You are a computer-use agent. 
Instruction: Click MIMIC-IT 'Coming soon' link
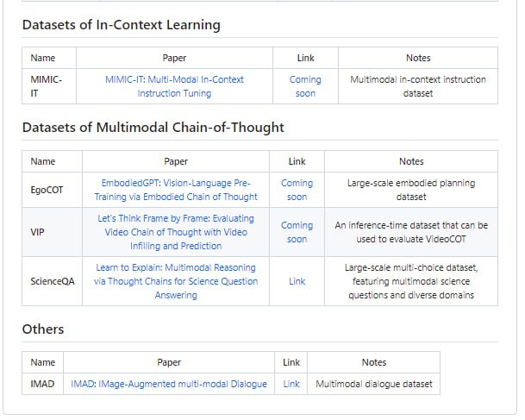305,86
